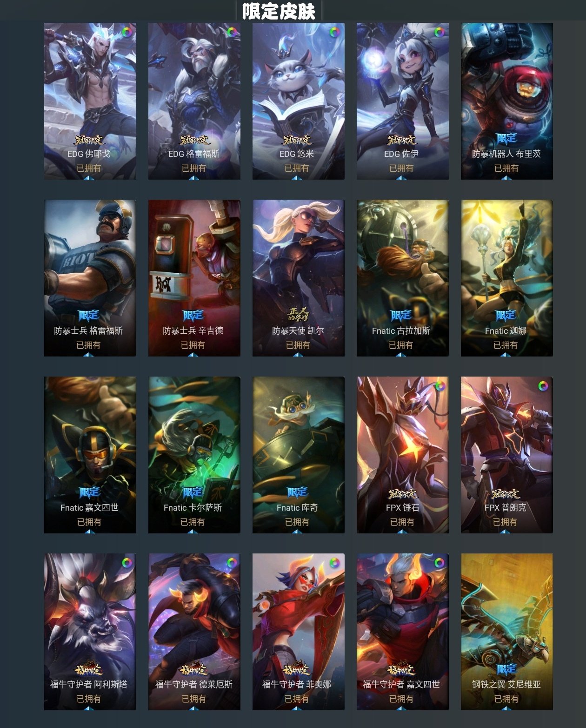The width and height of the screenshot is (586, 728).
Task: Click chroma color wheel on EDG 格雷福斯 card
Action: (232, 32)
